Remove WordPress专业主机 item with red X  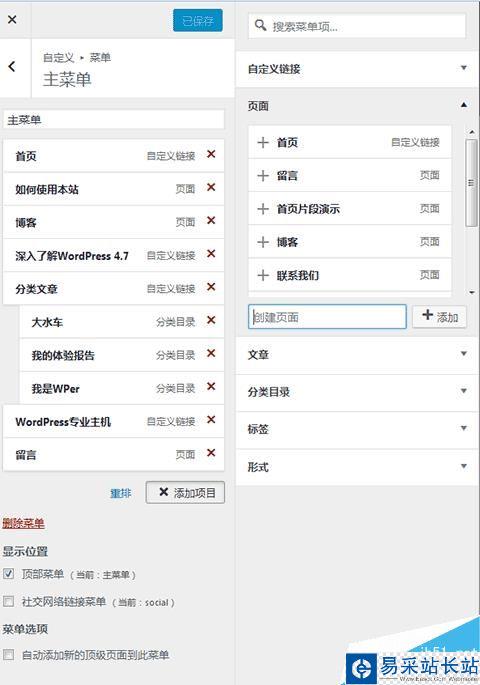click(211, 419)
